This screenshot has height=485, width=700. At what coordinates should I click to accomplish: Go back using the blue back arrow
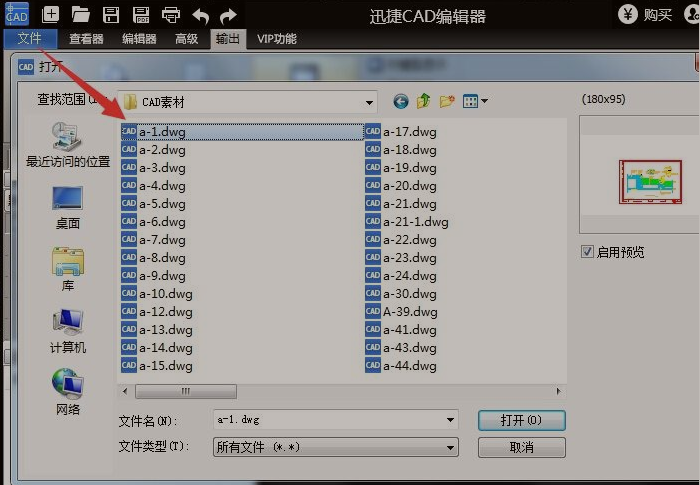pyautogui.click(x=400, y=101)
